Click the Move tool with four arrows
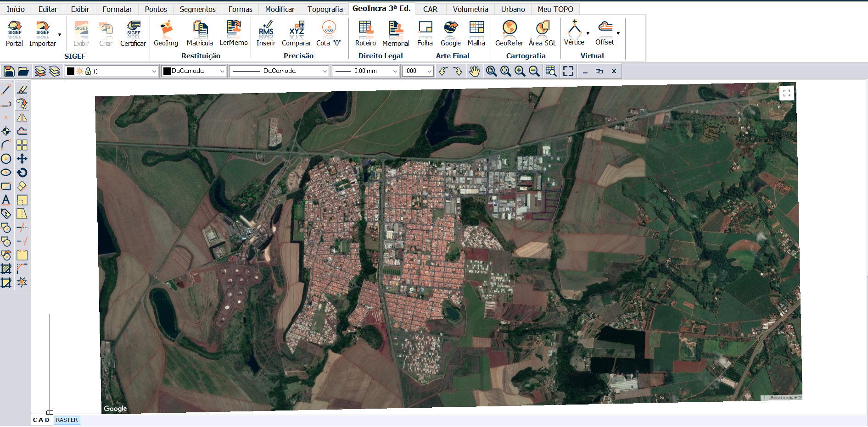 (22, 159)
